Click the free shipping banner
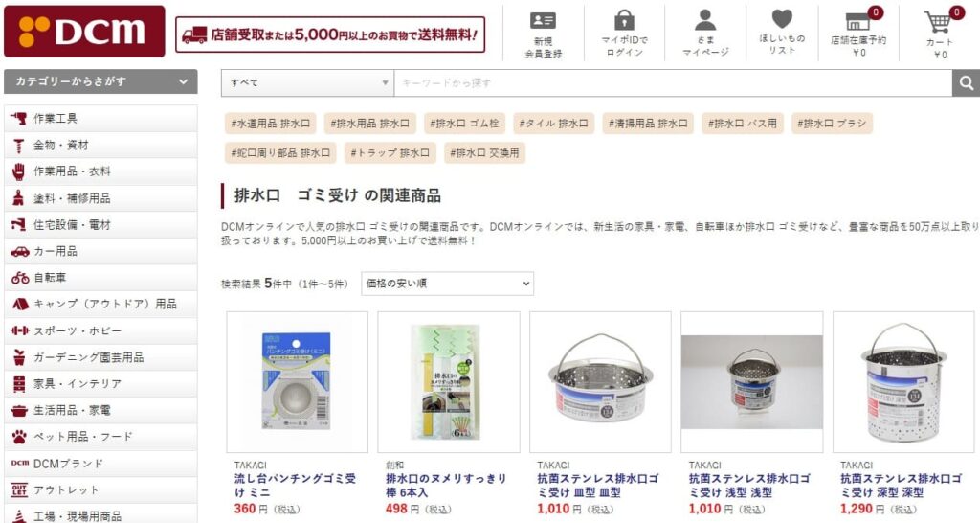This screenshot has height=523, width=980. pos(330,34)
